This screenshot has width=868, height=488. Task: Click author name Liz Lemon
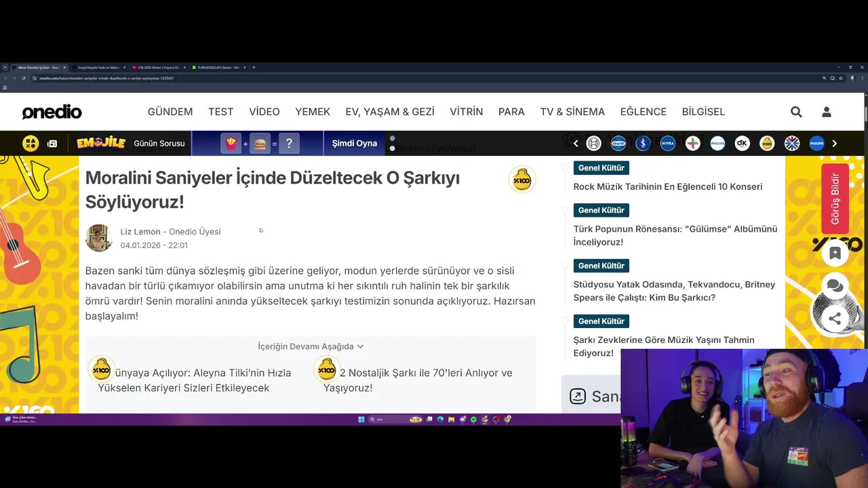(140, 232)
